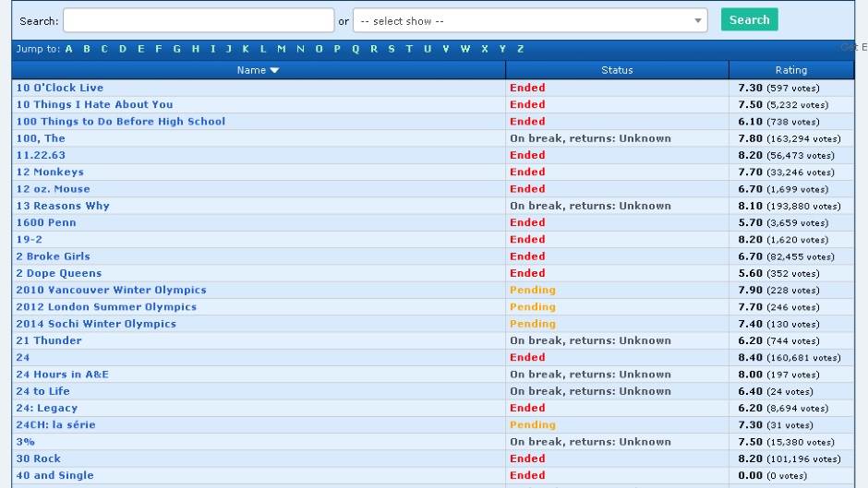
Task: Open the 'select show' dropdown
Action: pyautogui.click(x=529, y=20)
